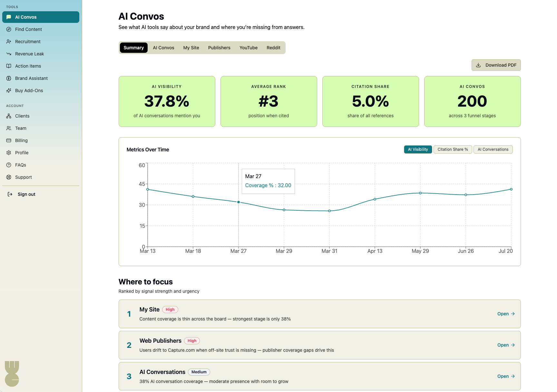
Task: Click the Team people icon
Action: [9, 128]
